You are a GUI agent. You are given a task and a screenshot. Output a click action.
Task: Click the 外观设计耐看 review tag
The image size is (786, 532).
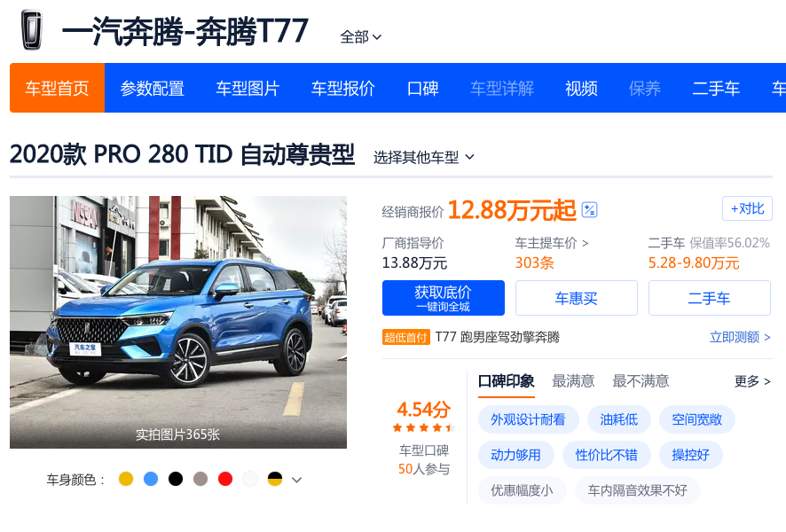tap(529, 419)
